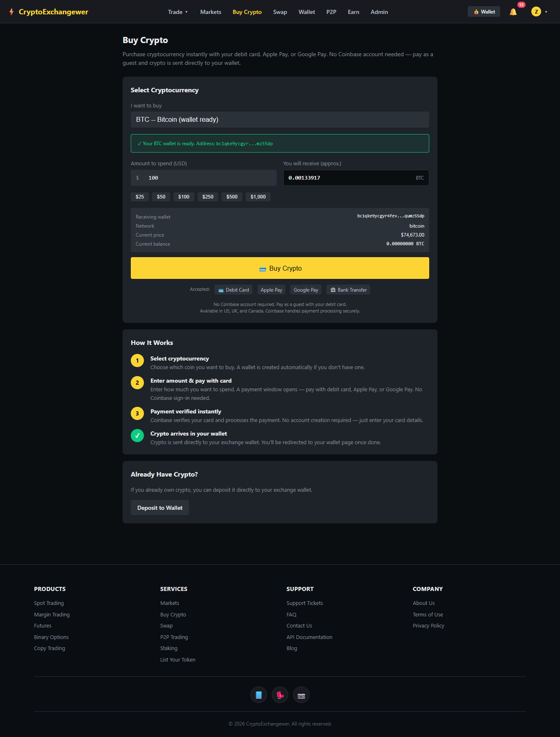Click the current price $74,673.00
Viewport: 560px width, 737px height.
pyautogui.click(x=412, y=235)
